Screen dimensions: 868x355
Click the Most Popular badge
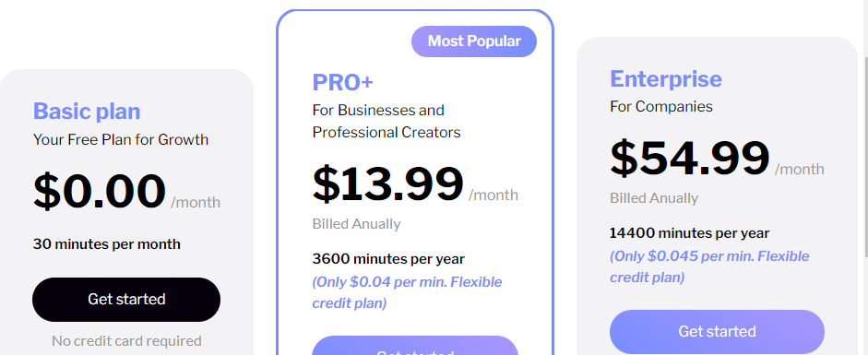[474, 41]
